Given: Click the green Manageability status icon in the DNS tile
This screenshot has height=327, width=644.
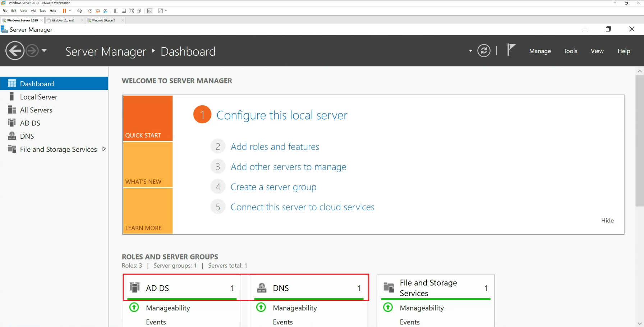Looking at the screenshot, I should (x=261, y=307).
